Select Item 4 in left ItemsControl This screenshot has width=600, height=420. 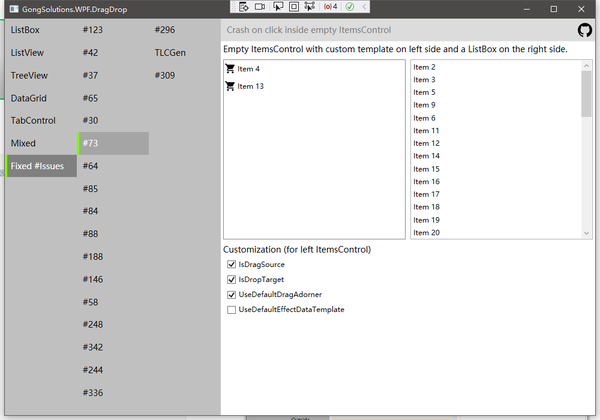coord(248,69)
